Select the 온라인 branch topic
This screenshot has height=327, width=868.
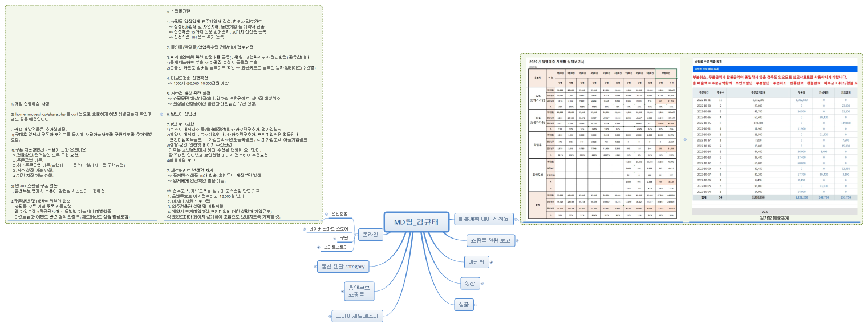point(370,235)
